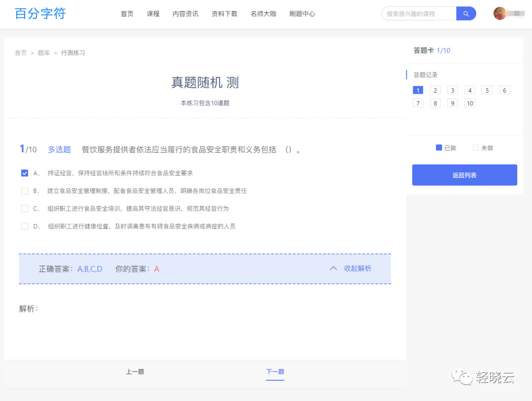Open the 刷题中心 navigation item
This screenshot has width=532, height=401.
[302, 14]
